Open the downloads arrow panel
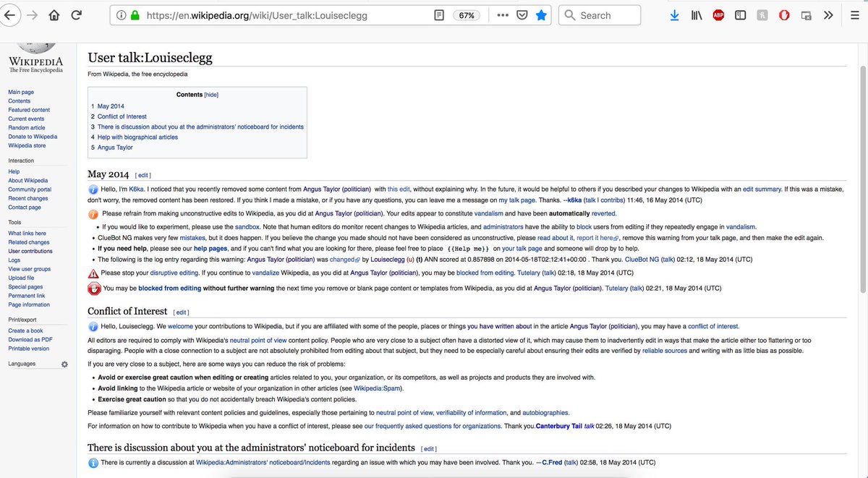This screenshot has width=868, height=478. click(x=674, y=15)
